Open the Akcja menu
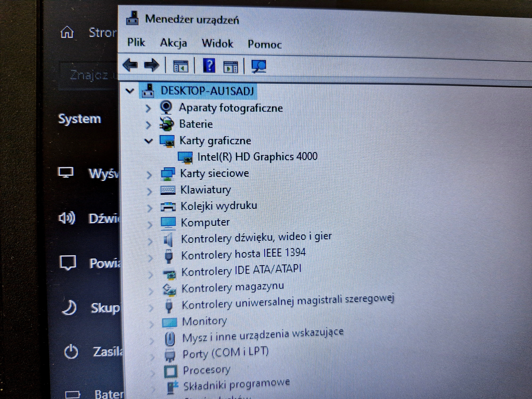Screen dimensions: 532x399 point(173,43)
